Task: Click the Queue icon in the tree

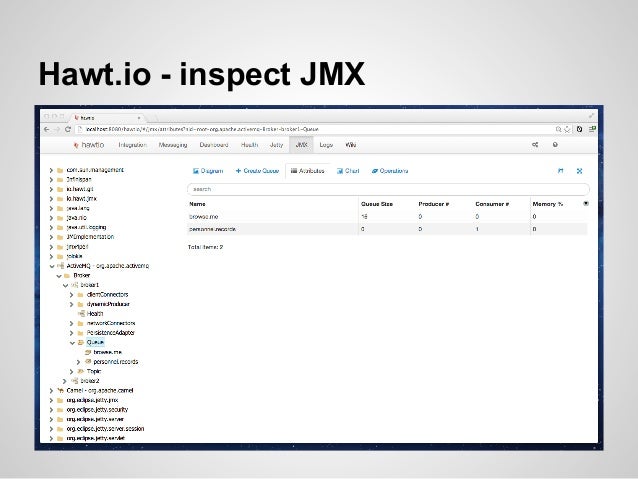Action: point(81,342)
